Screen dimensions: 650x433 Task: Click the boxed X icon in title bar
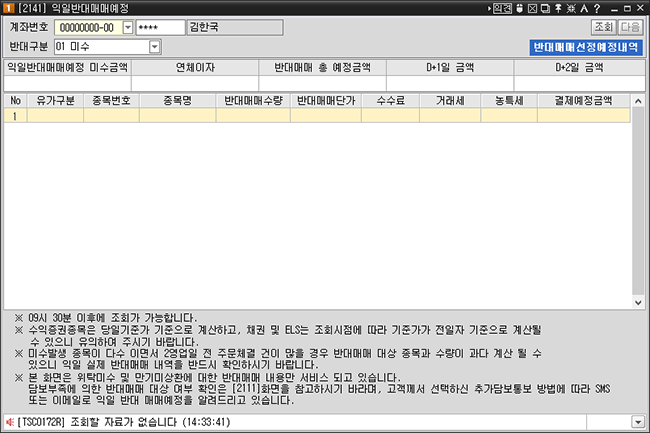pos(533,8)
